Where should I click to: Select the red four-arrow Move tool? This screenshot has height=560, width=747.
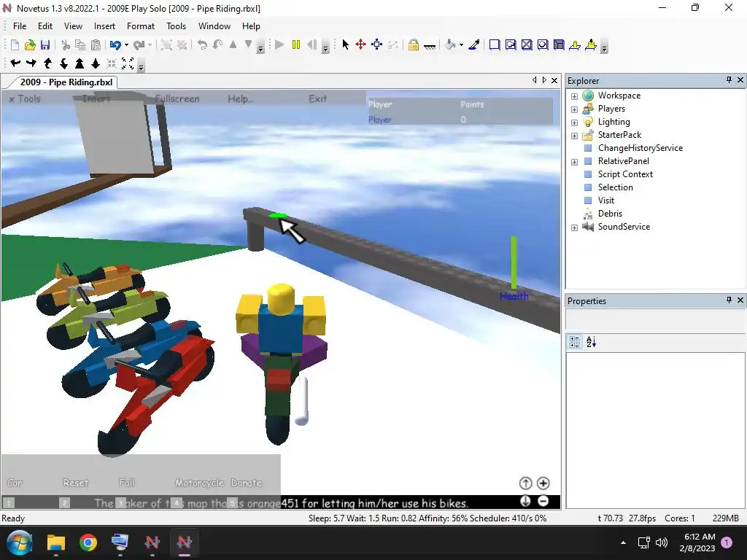click(x=360, y=44)
